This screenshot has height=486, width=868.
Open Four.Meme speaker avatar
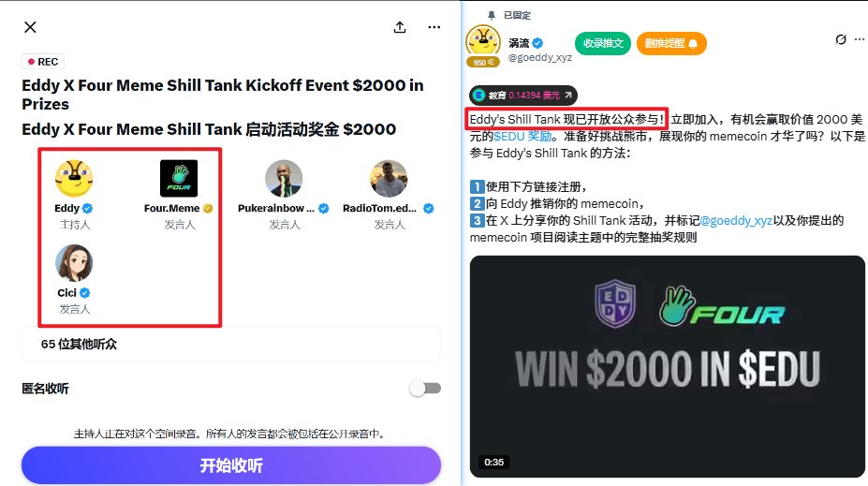179,178
